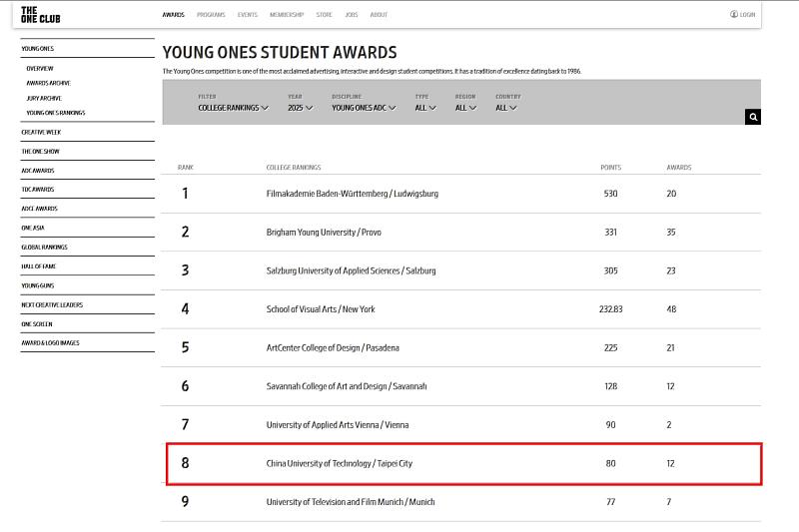Open TDC Awards sidebar link

(x=38, y=190)
